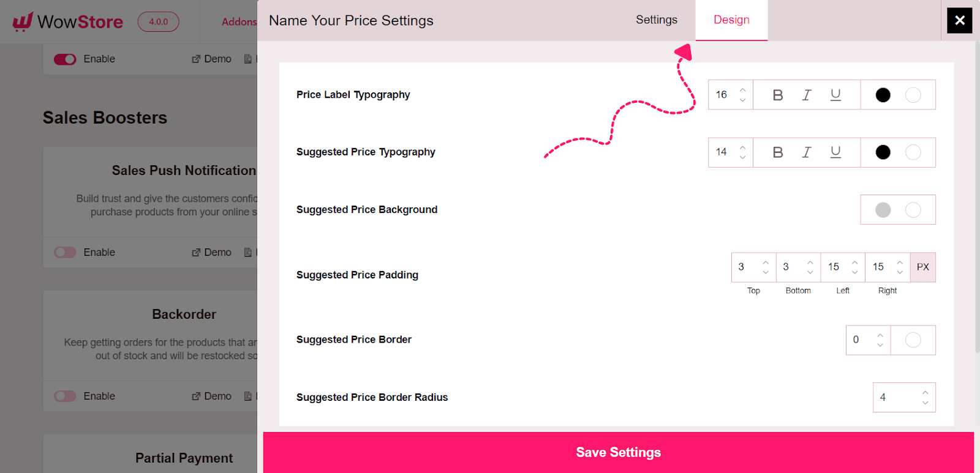Click the WowStore logo icon
This screenshot has height=473, width=980.
point(23,21)
